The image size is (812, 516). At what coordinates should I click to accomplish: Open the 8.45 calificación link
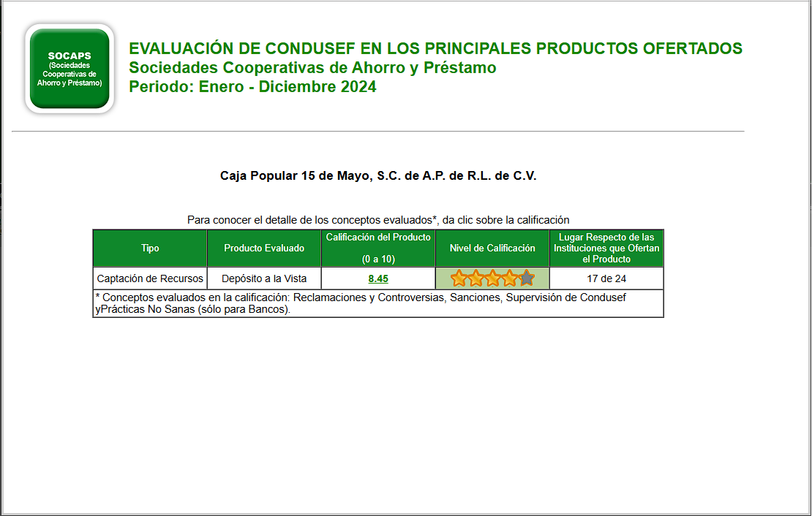tap(378, 278)
